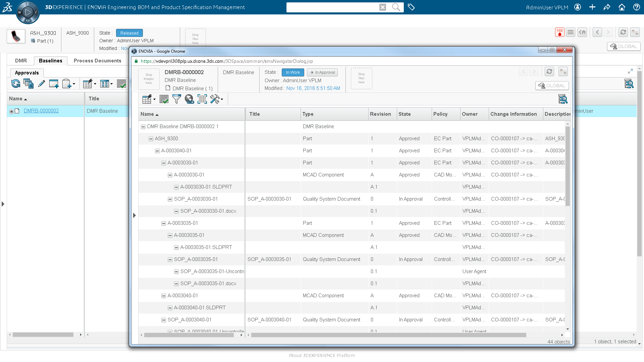This screenshot has height=362, width=644.
Task: Click the modified date Nov 16, 2016 link
Action: coord(313,88)
